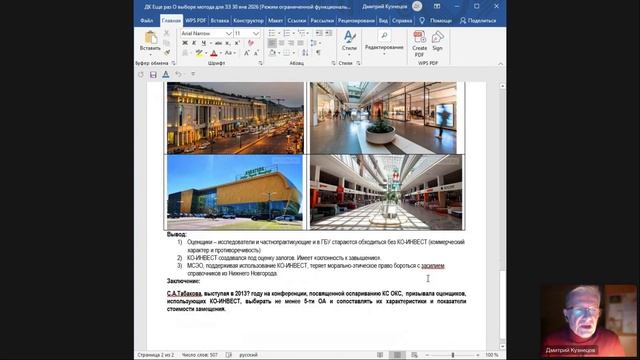Adjust the zoom slider in status bar
Screen dimensions: 640x360
point(453,355)
